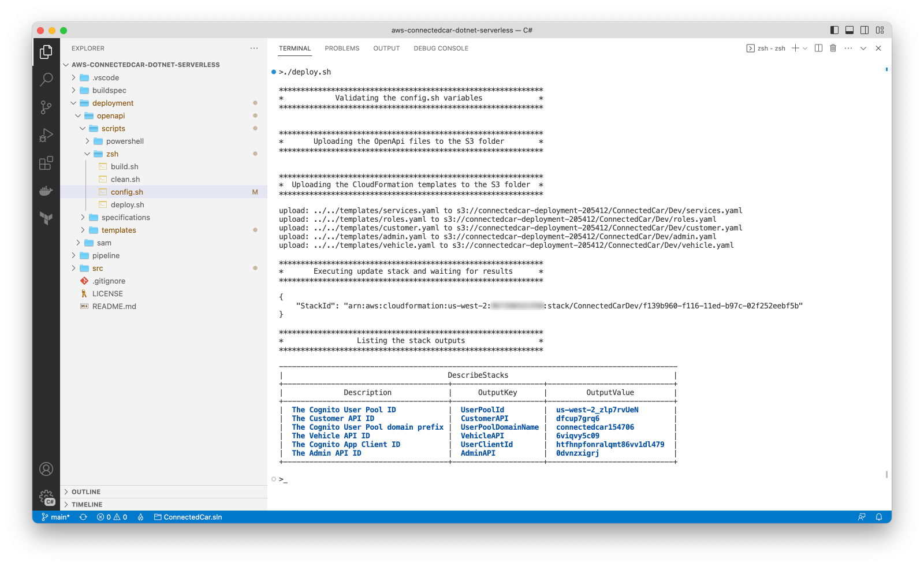The height and width of the screenshot is (566, 924).
Task: Open the Search view
Action: pyautogui.click(x=46, y=79)
